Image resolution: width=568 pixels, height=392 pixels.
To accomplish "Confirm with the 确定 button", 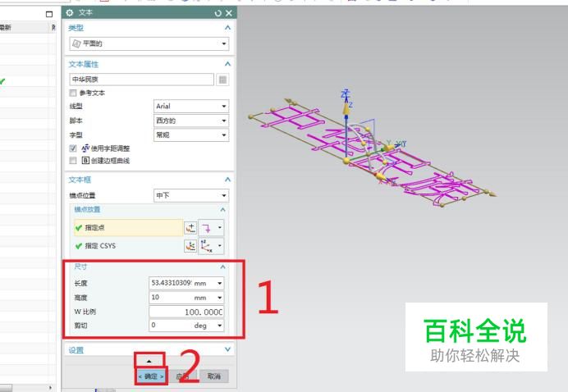I will pyautogui.click(x=151, y=376).
